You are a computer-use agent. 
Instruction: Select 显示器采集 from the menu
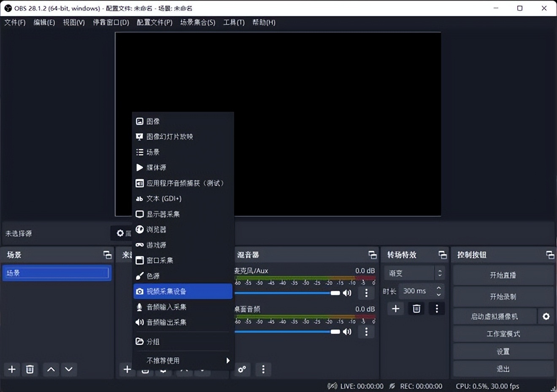[x=183, y=214]
